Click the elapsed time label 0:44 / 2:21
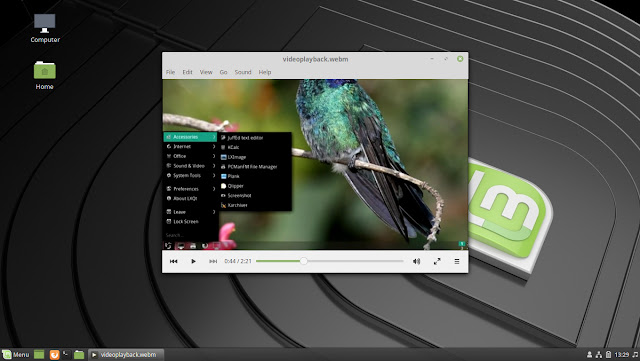 click(238, 261)
